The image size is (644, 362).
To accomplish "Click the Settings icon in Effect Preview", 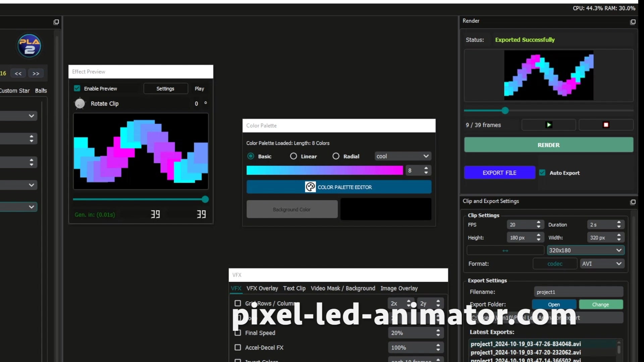I will pos(165,88).
